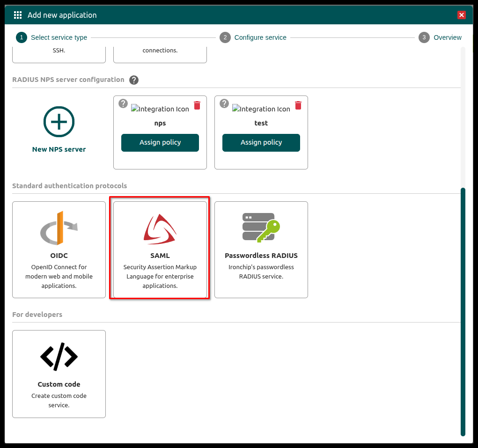Delete the test server integration
478x448 pixels.
point(298,105)
